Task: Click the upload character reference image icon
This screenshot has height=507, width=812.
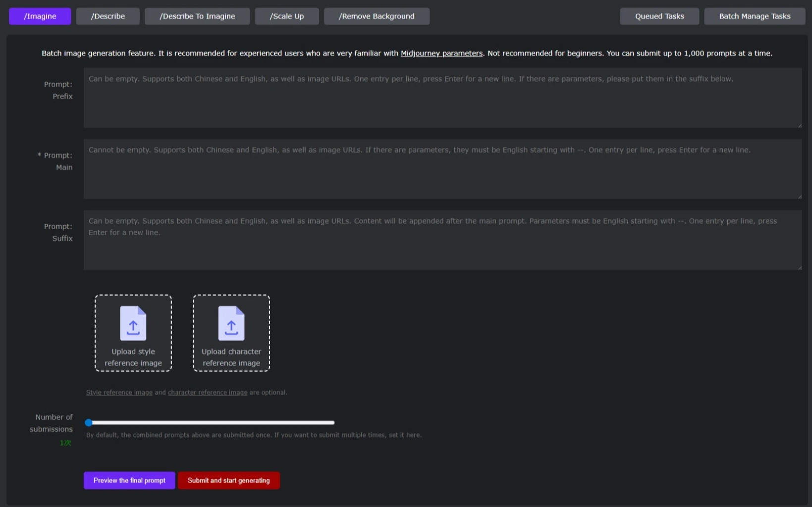Action: [231, 323]
